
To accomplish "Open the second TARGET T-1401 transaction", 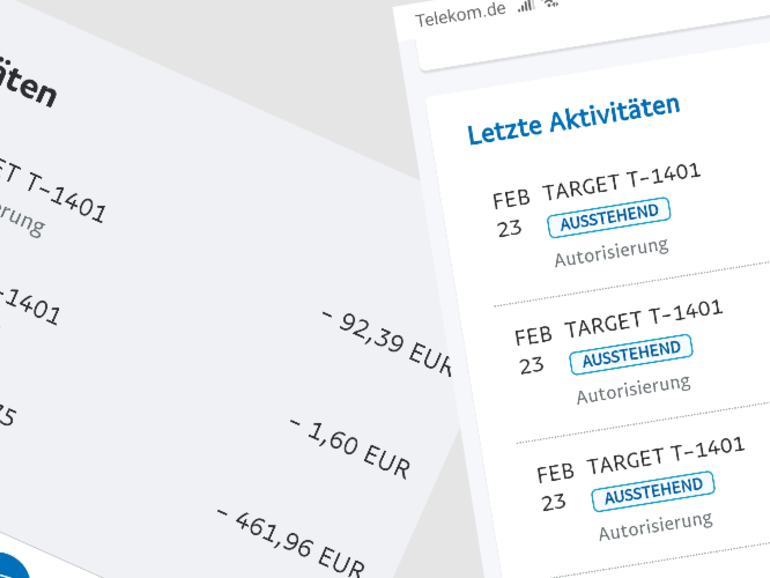I will tap(643, 317).
